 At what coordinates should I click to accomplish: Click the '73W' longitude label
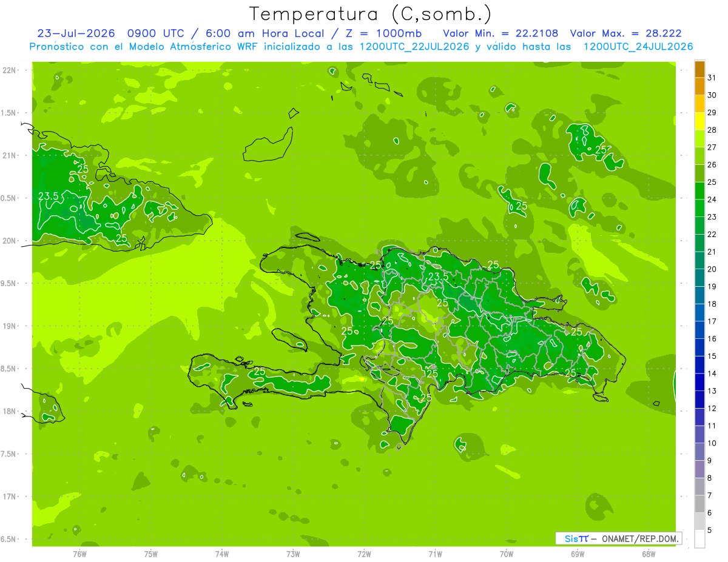point(293,554)
